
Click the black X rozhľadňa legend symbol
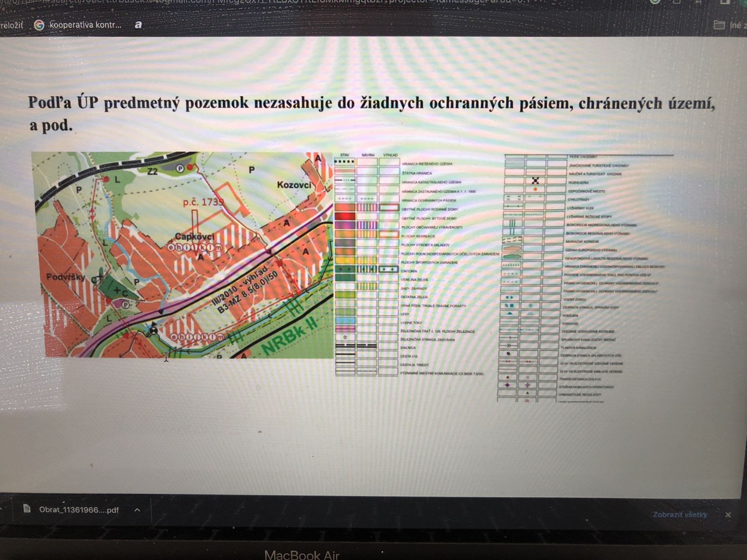535,180
